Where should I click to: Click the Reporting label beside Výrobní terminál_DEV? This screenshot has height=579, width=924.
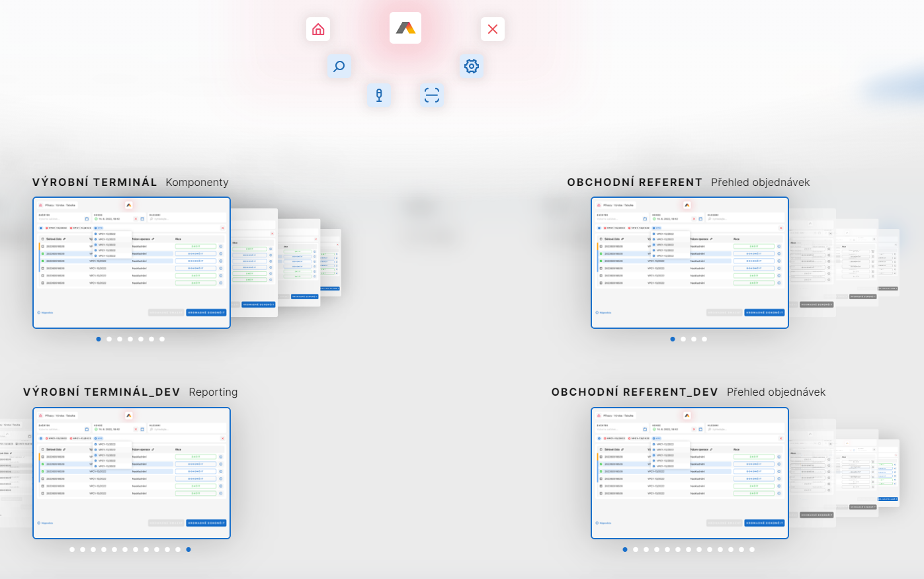213,392
